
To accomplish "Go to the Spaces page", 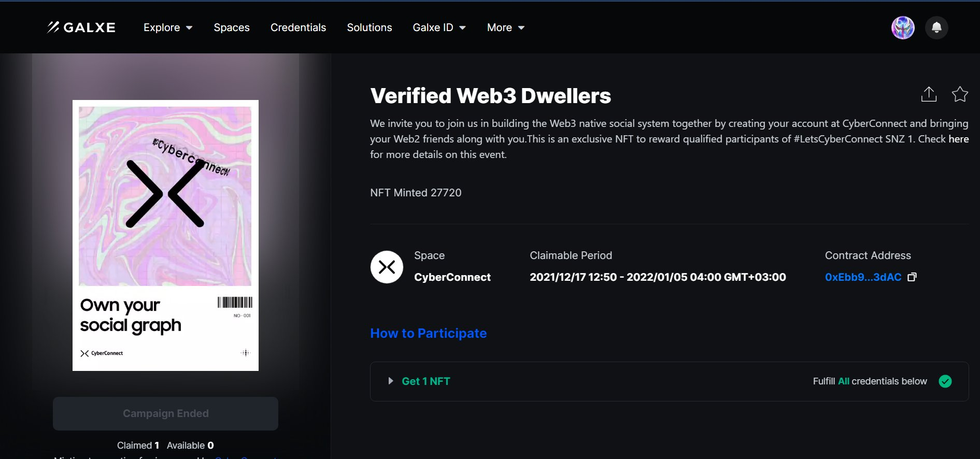I will (x=232, y=27).
